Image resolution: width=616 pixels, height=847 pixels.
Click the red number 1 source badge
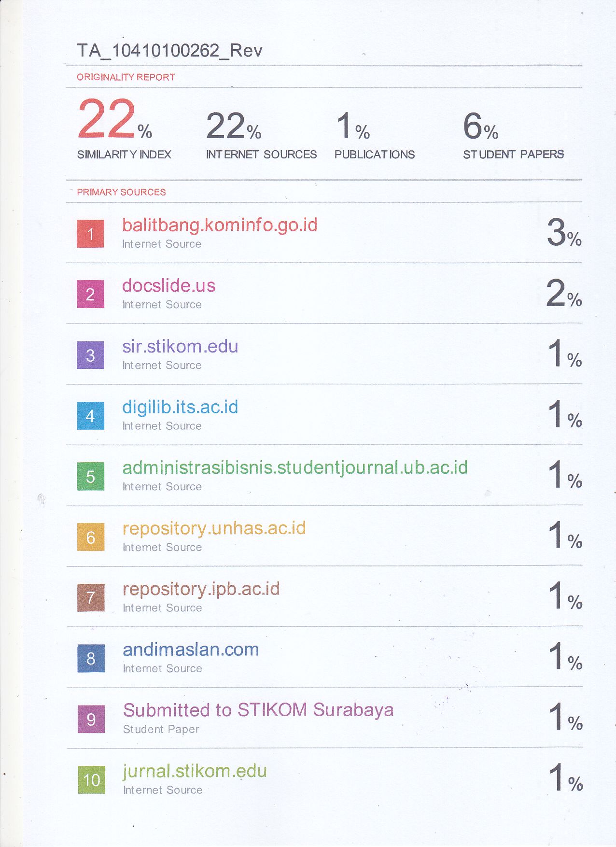(90, 234)
